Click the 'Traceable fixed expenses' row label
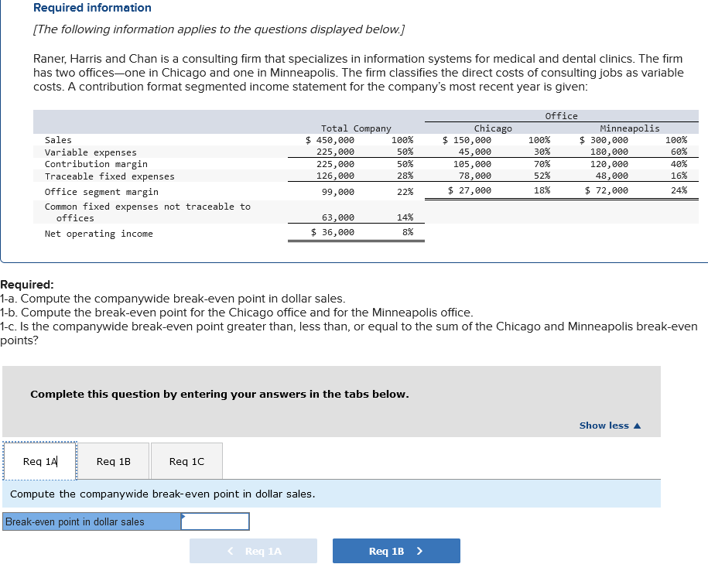The width and height of the screenshot is (708, 588). pyautogui.click(x=110, y=176)
